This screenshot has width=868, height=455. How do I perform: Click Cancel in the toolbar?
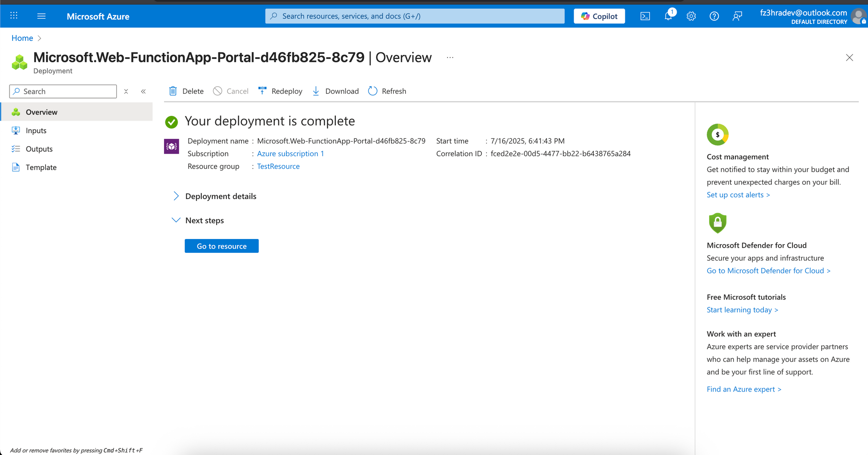(231, 91)
